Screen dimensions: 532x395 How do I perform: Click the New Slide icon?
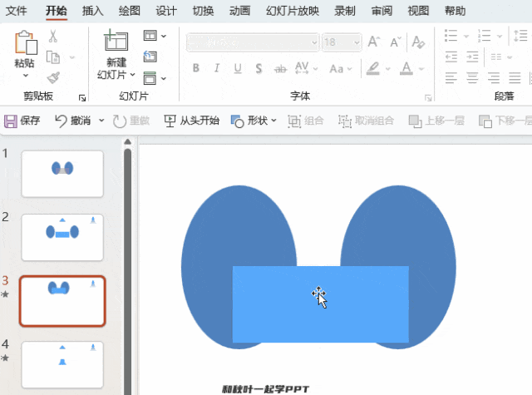tap(116, 41)
